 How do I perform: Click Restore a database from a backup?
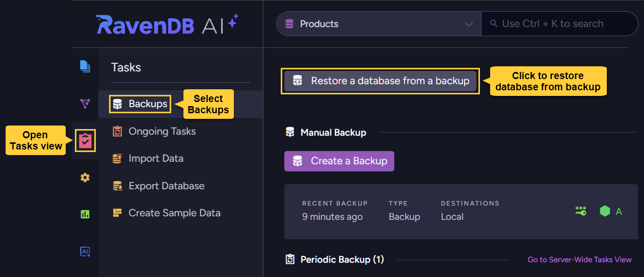tap(380, 81)
